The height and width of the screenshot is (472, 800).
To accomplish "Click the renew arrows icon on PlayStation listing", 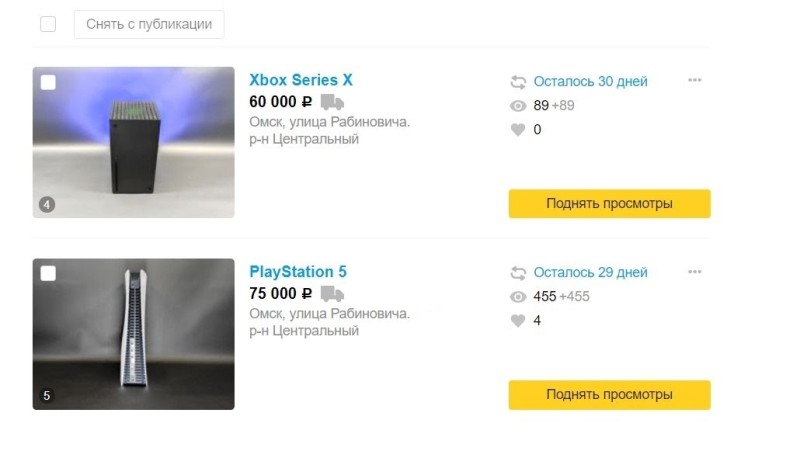I will 518,273.
